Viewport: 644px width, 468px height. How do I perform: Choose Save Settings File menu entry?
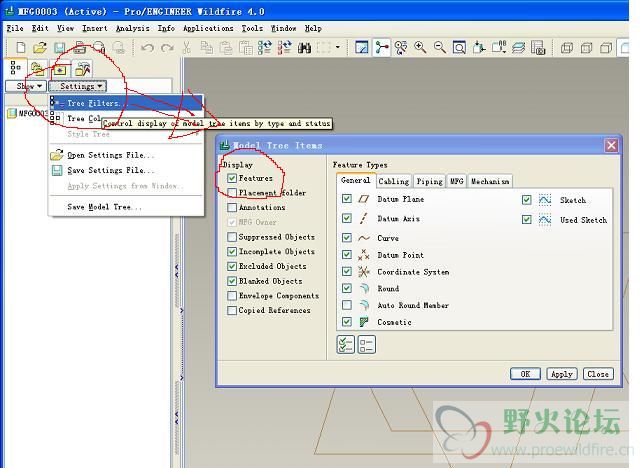[126, 170]
